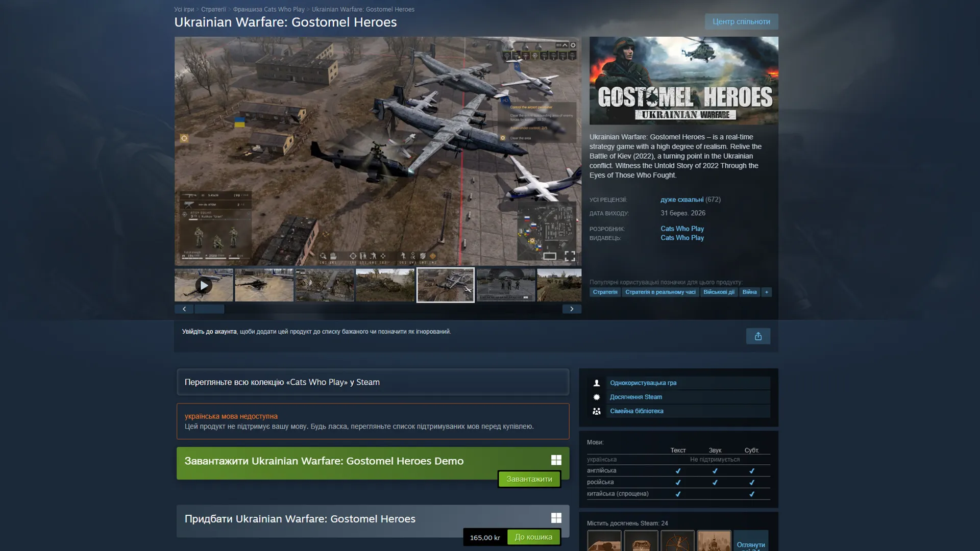Play the trailer video thumbnail
Viewport: 980px width, 551px height.
[204, 285]
